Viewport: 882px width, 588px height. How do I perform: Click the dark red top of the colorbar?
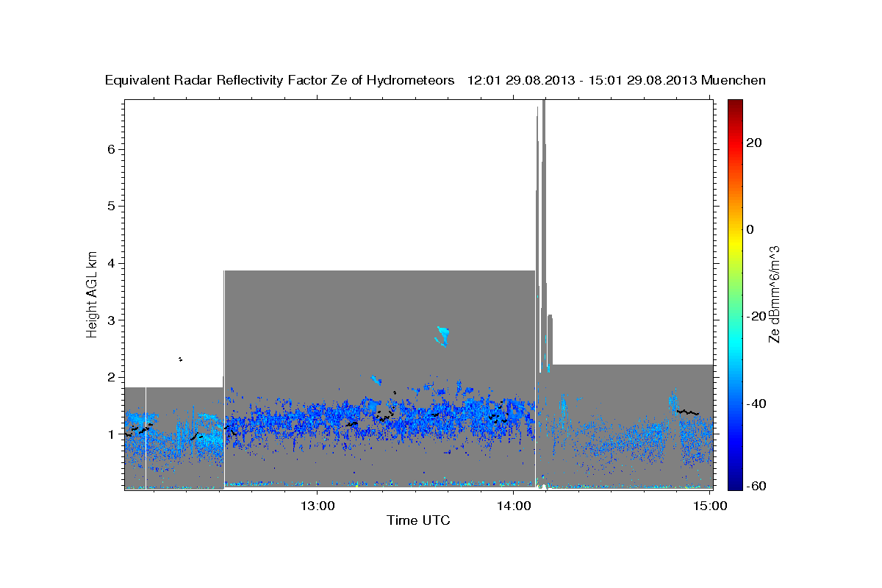[734, 105]
